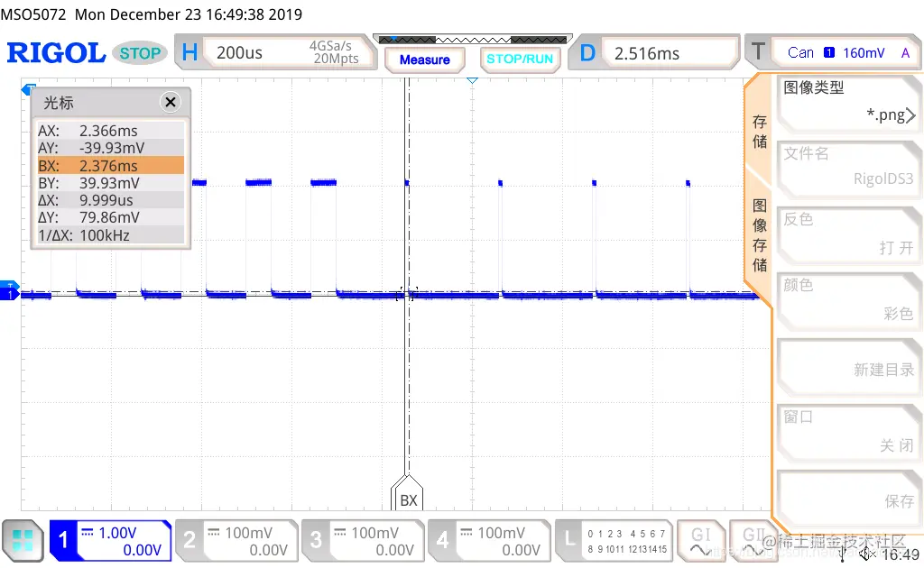The image size is (924, 568).
Task: Select the BY value 39.93mV
Action: point(109,183)
